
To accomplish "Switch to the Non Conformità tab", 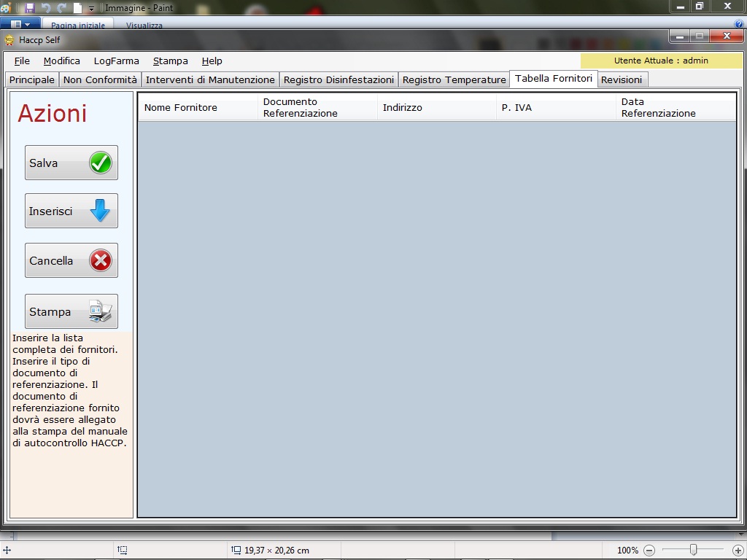I will pos(100,79).
